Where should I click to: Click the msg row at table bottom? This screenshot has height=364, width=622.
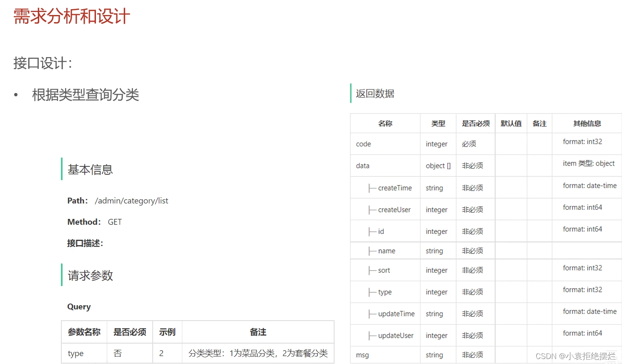pos(362,355)
